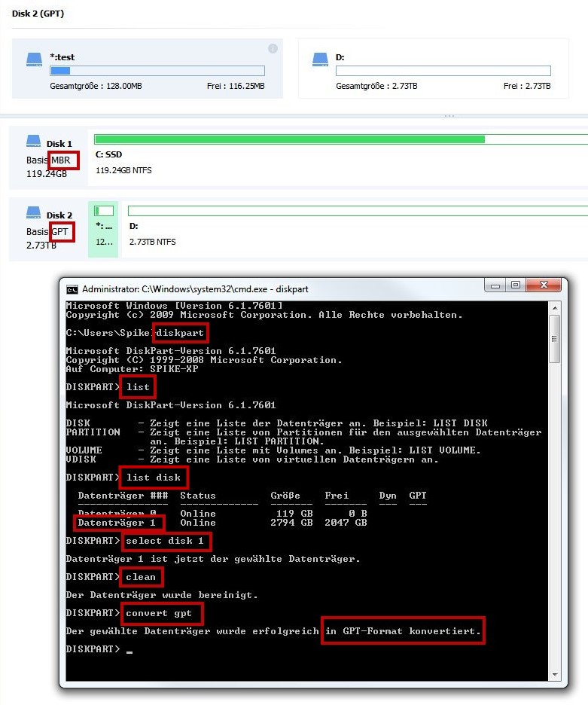The height and width of the screenshot is (705, 588).
Task: Click "2047 GB" free value
Action: click(346, 523)
